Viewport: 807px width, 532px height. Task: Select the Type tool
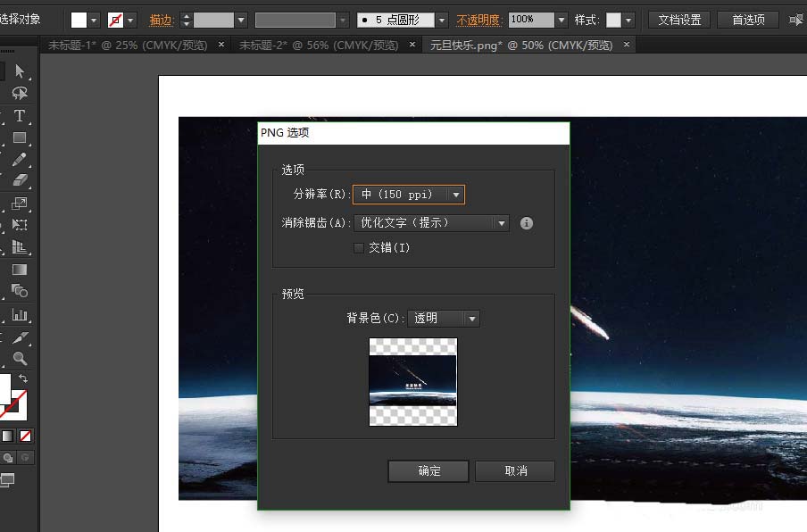[20, 115]
